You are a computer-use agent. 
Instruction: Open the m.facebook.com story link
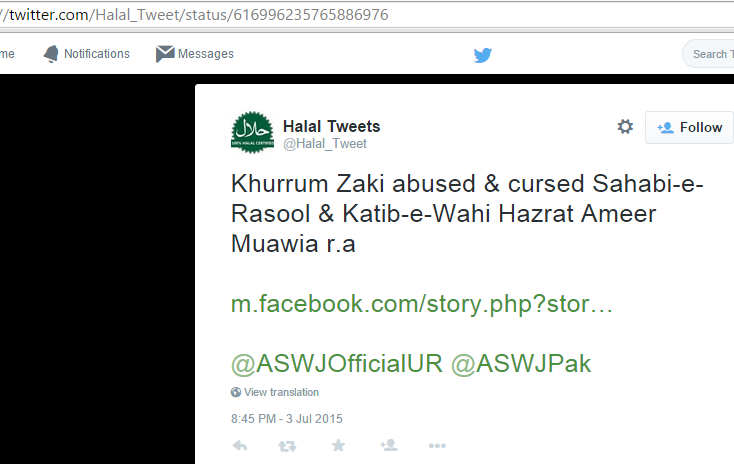tap(422, 304)
